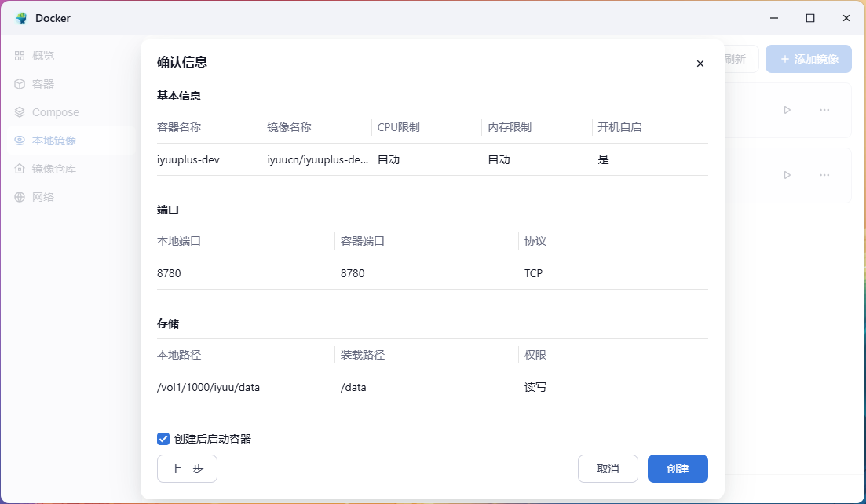Screen dimensions: 866x504
Task: Click the Docker app logo icon
Action: (x=21, y=18)
